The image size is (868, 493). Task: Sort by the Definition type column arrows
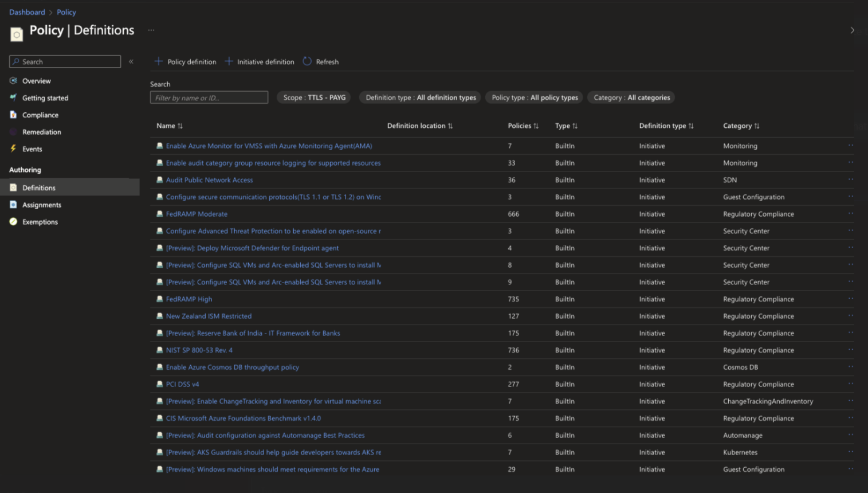click(691, 126)
